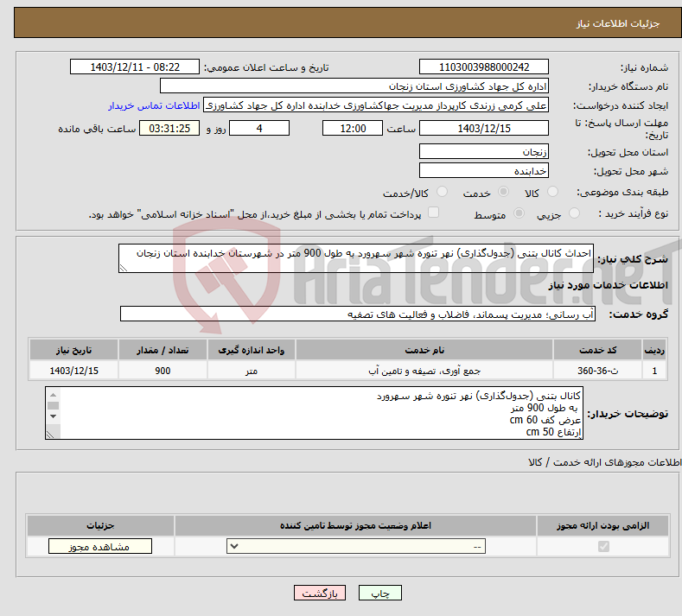The height and width of the screenshot is (616, 682).
Task: Click the announcement date 1403/12/11 field
Action: [x=134, y=67]
